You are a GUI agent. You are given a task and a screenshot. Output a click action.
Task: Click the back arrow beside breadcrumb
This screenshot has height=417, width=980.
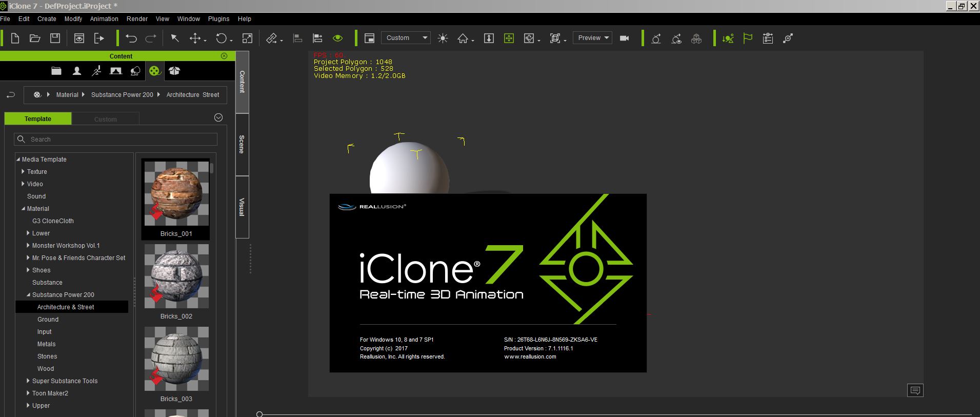pyautogui.click(x=10, y=95)
